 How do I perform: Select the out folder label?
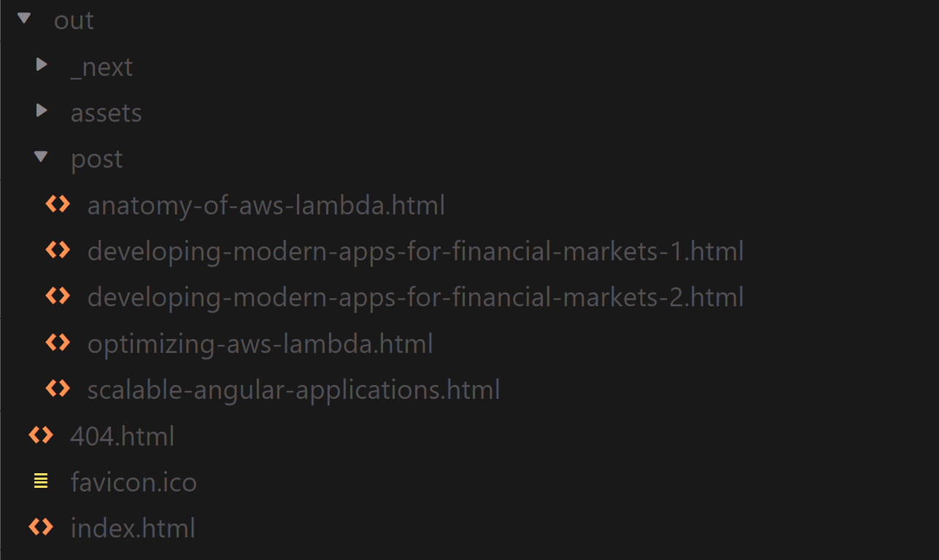coord(74,20)
